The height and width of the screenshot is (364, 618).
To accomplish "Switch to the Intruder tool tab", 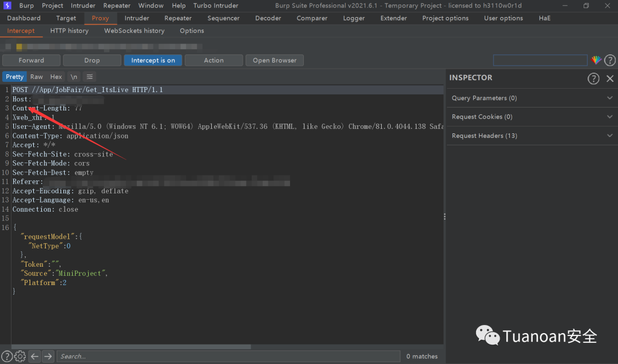I will (137, 18).
